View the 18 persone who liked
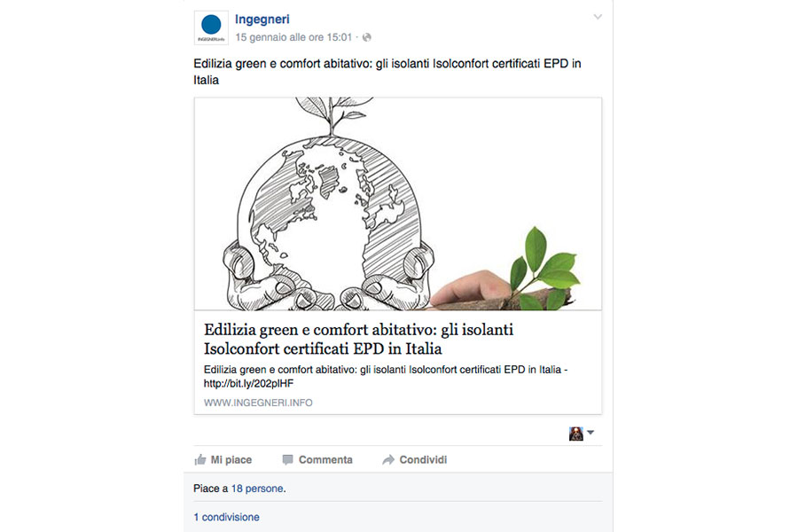The height and width of the screenshot is (532, 798). pyautogui.click(x=257, y=489)
